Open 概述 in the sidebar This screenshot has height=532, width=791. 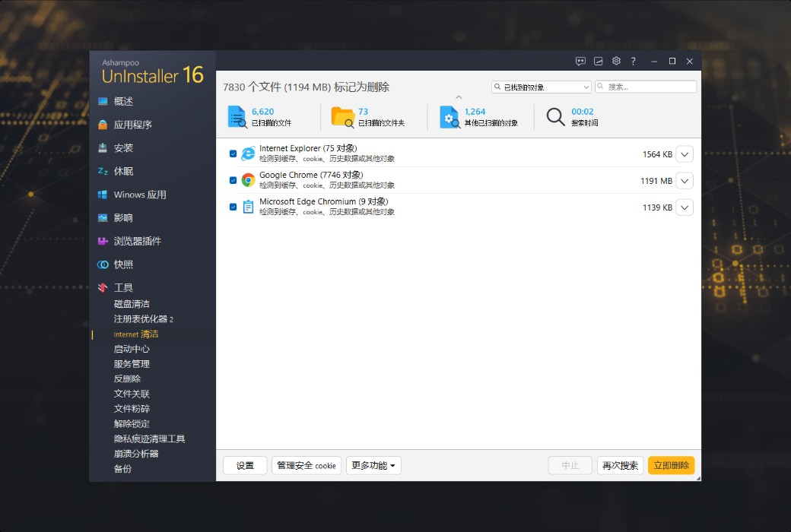tap(123, 101)
